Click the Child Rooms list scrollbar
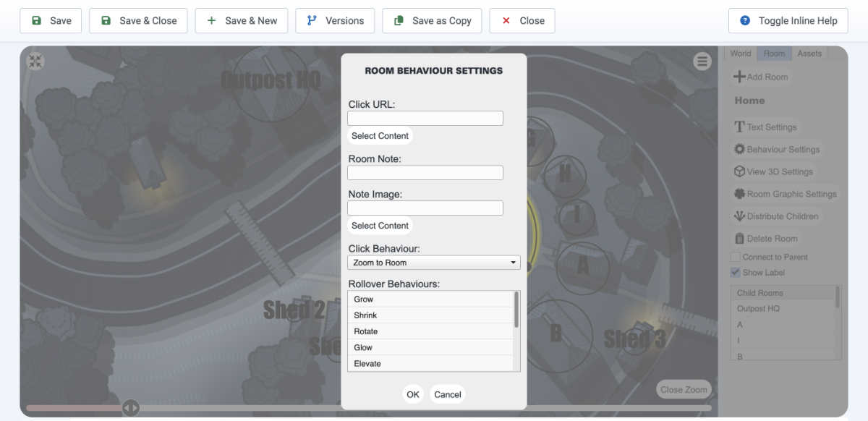This screenshot has height=421, width=868. point(838,297)
